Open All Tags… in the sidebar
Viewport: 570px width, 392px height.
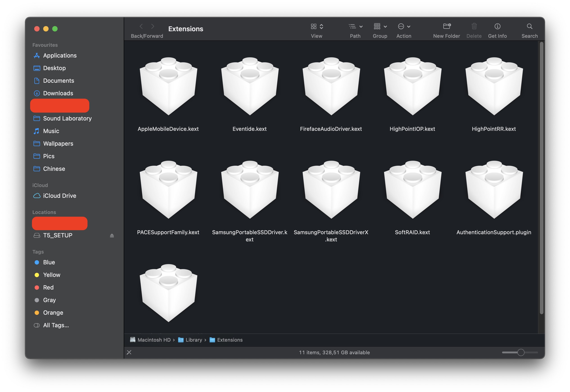click(56, 325)
